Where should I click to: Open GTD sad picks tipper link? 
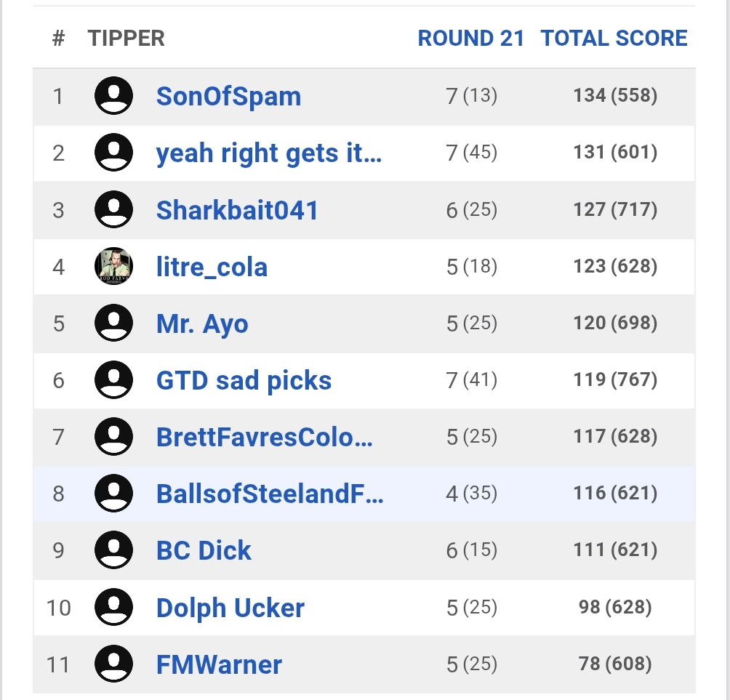244,381
